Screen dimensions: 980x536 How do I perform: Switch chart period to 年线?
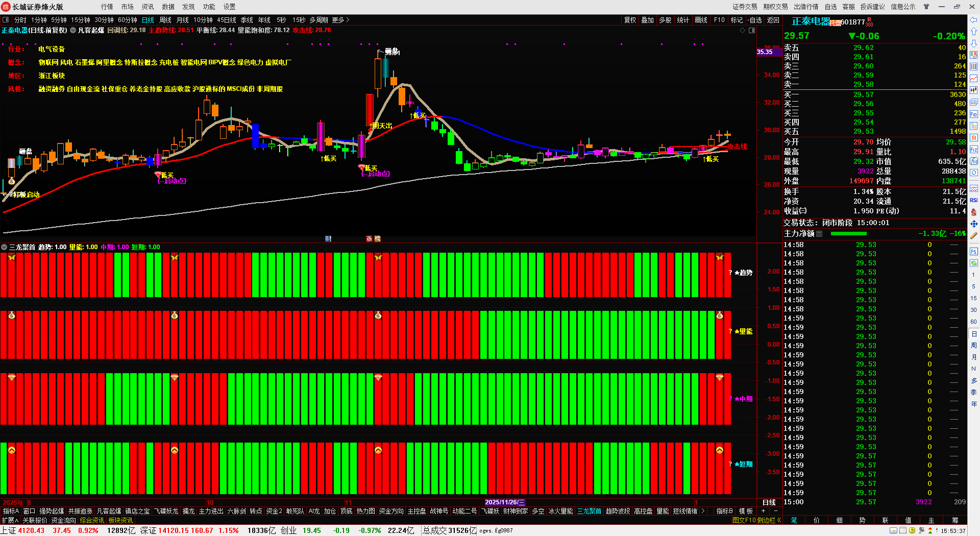point(264,20)
